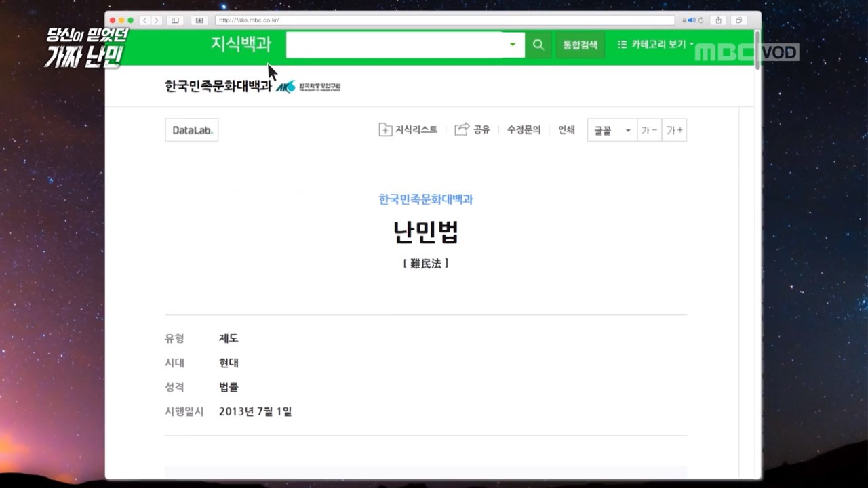Toggle the browser sidebar button
The image size is (868, 488).
175,20
